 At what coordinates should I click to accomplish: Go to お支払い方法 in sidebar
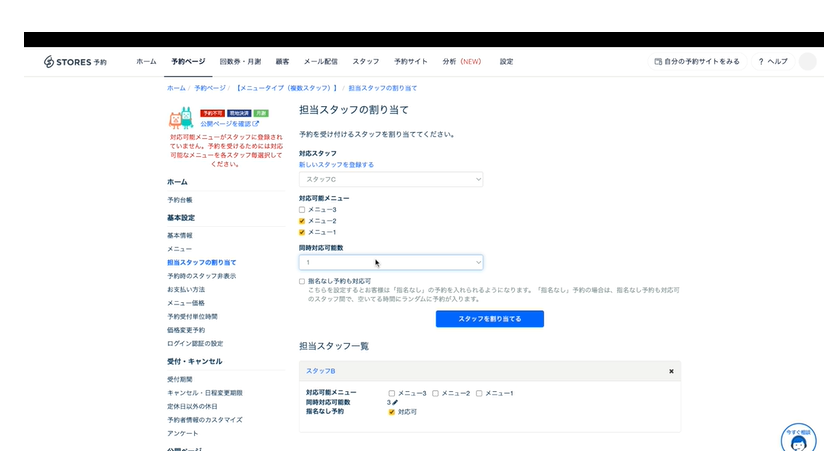pos(186,289)
